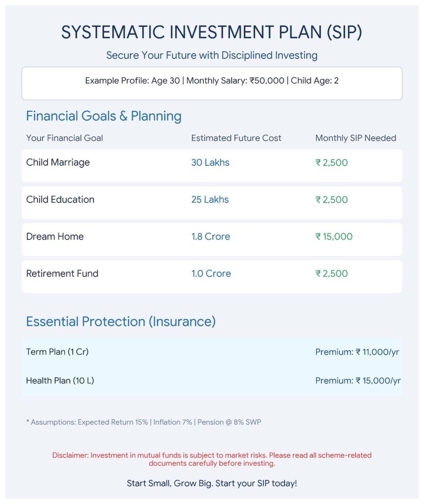Click the Financial Goals & Planning heading
Image resolution: width=424 pixels, height=504 pixels.
pyautogui.click(x=104, y=116)
